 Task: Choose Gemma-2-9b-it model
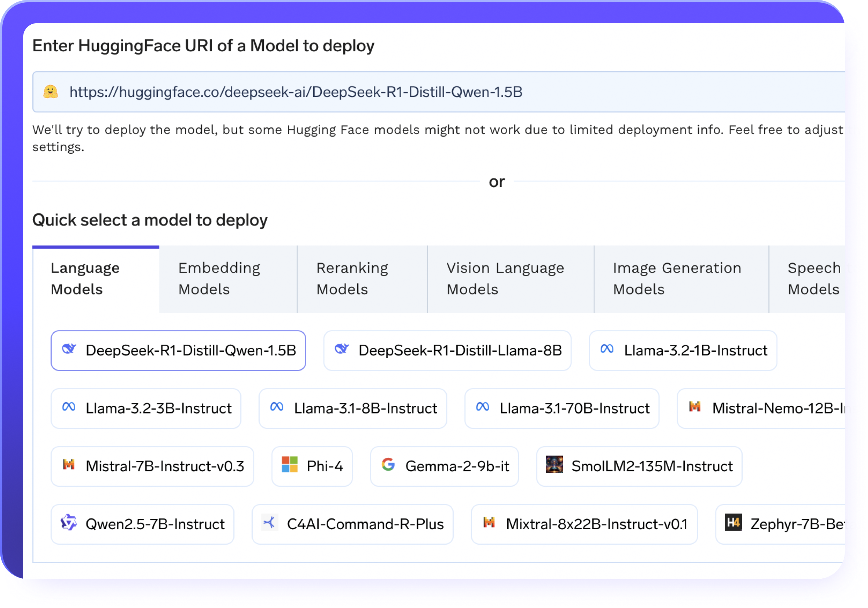coord(444,466)
